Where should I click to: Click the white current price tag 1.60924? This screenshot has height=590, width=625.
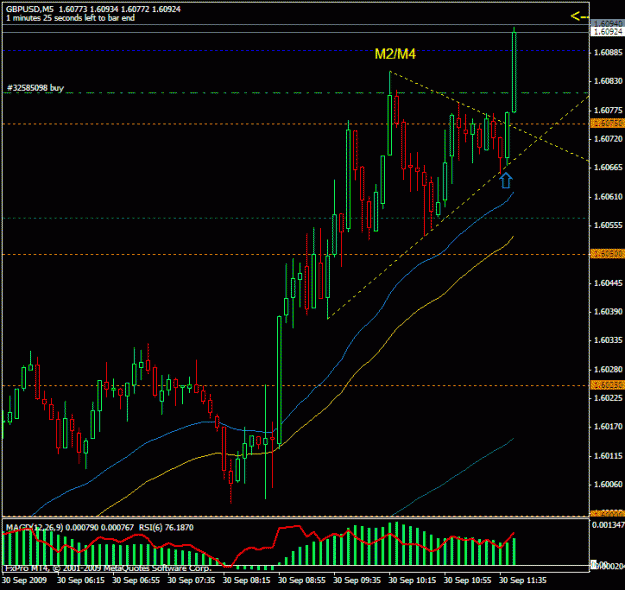pos(607,31)
